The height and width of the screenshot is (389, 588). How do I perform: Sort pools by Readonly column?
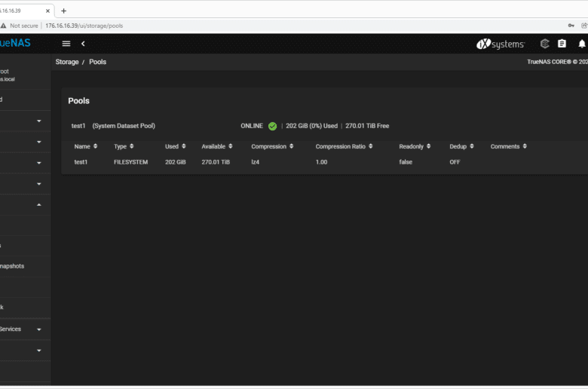pyautogui.click(x=415, y=146)
